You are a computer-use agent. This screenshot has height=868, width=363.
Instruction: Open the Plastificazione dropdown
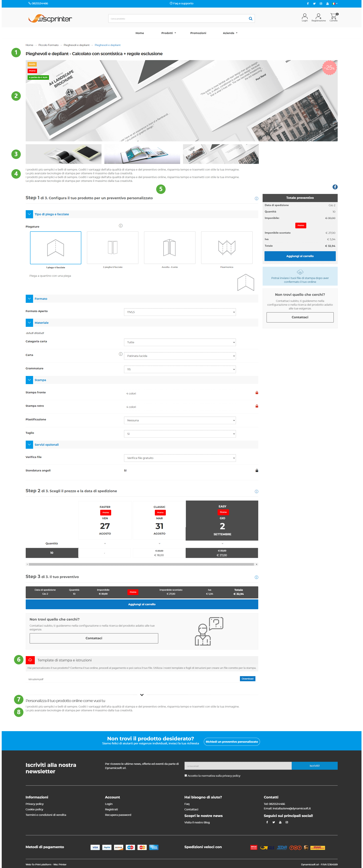[180, 421]
